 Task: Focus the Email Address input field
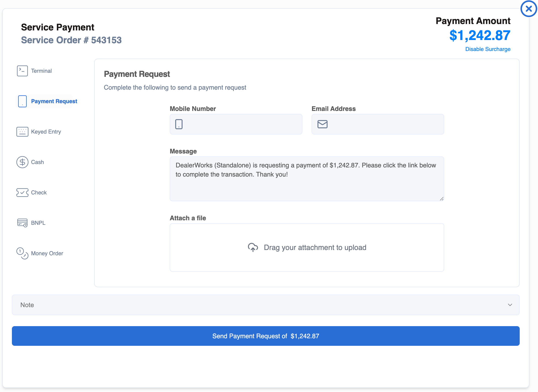[x=385, y=124]
